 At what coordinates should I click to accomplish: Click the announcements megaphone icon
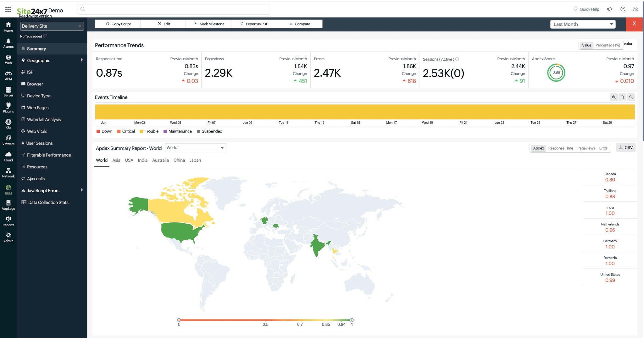[x=609, y=9]
